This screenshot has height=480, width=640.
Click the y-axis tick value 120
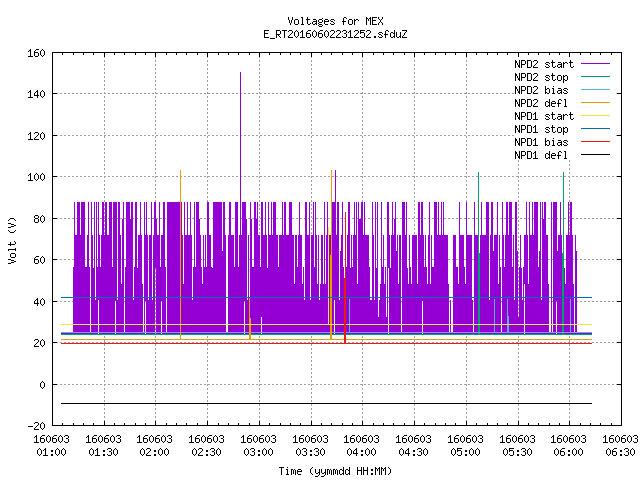point(36,136)
